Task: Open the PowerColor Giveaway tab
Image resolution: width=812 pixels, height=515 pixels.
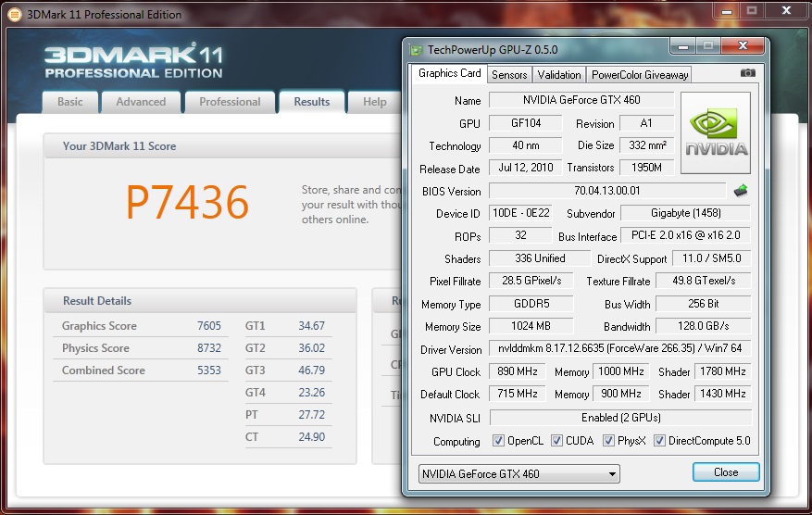Action: 640,75
